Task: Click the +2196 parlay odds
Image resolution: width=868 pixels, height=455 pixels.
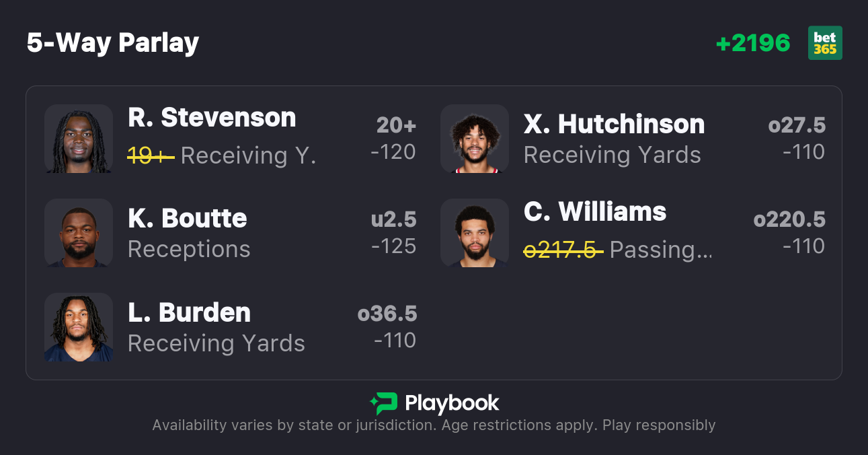Action: [x=753, y=43]
